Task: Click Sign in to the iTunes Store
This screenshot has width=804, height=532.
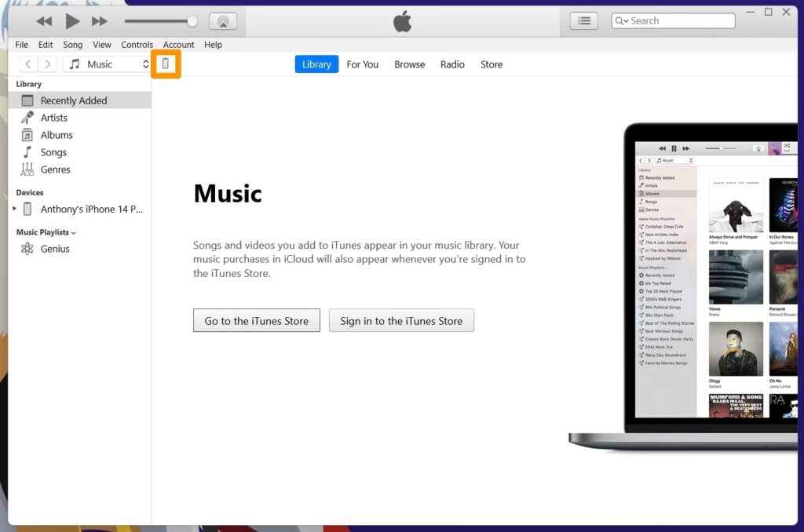Action: tap(401, 320)
